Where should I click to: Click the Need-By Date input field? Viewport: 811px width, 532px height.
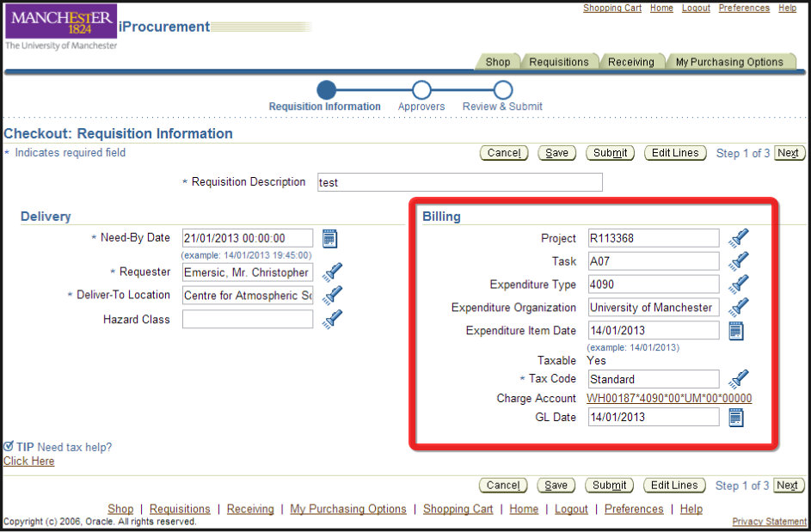[x=248, y=238]
